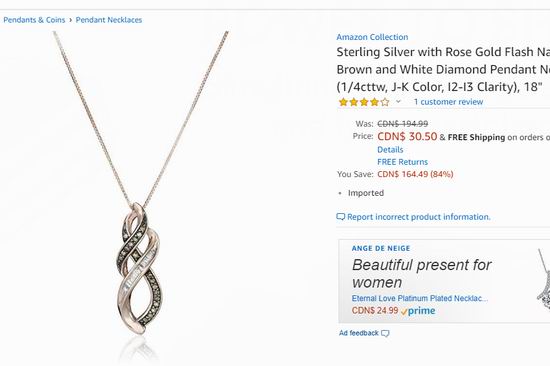Open the 1 customer review link
This screenshot has width=550, height=366.
[448, 102]
